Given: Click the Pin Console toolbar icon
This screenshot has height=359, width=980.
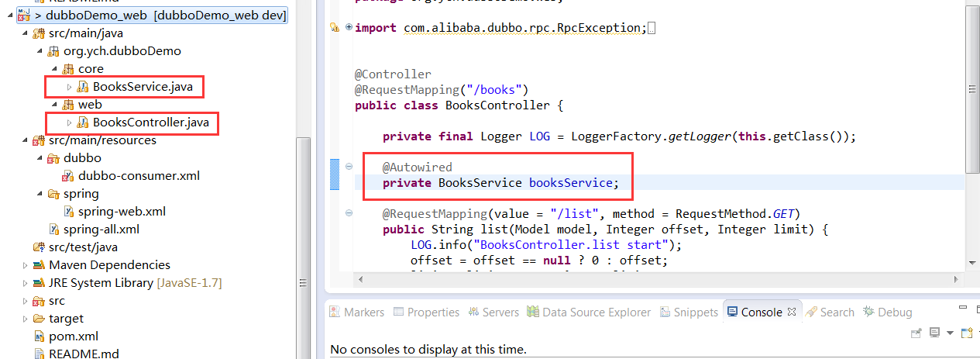Looking at the screenshot, I should [916, 333].
